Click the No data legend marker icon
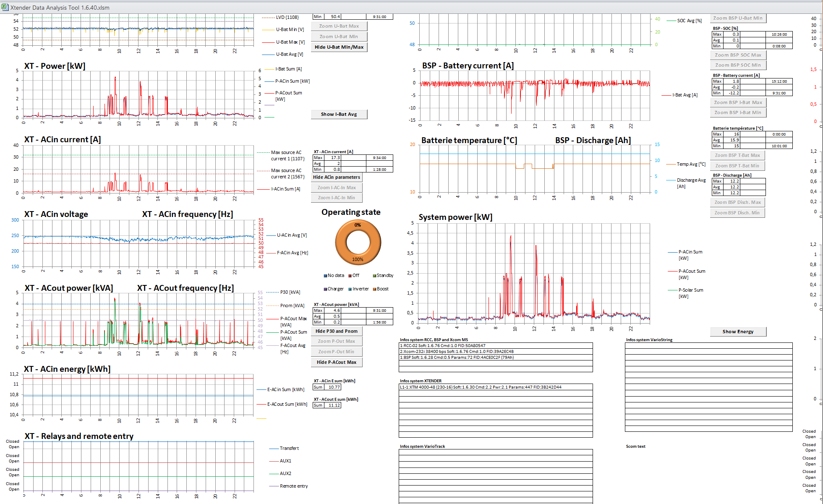Screen dimensions: 823x504 click(325, 276)
